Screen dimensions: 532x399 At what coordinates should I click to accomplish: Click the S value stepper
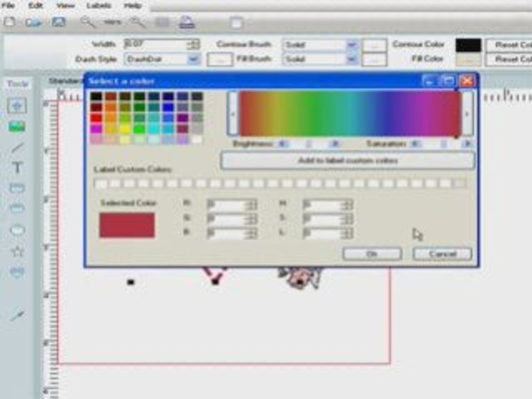tap(347, 218)
